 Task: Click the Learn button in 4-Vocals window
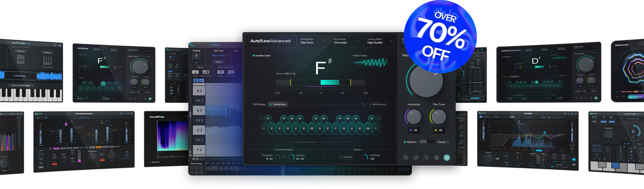[218, 62]
